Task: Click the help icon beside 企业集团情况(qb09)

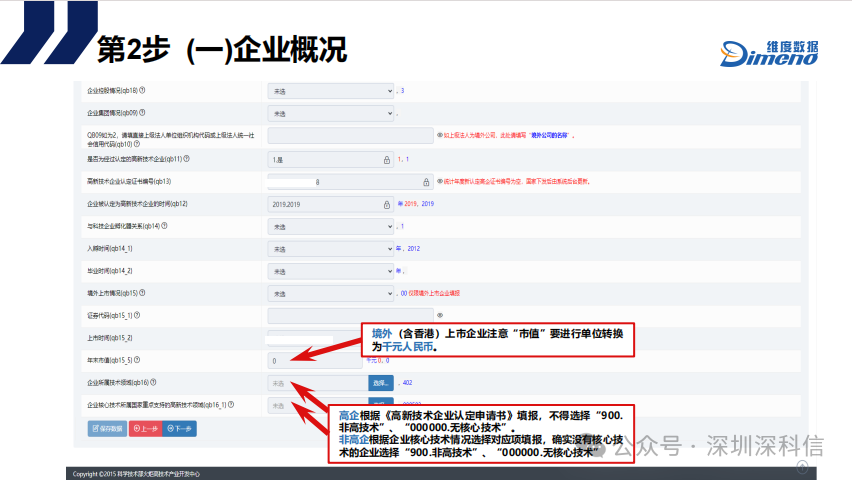Action: (142, 113)
